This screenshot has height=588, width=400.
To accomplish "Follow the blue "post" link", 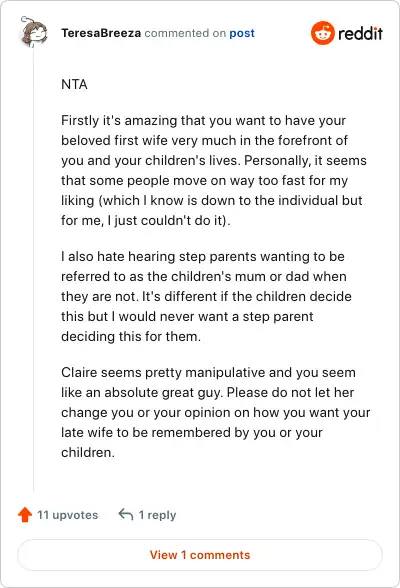I will (242, 33).
